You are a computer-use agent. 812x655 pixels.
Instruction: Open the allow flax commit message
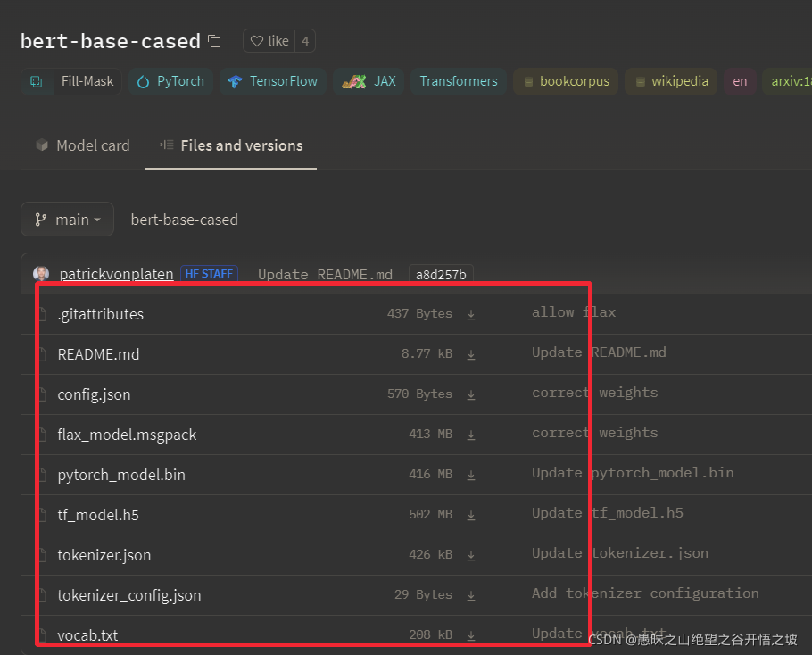coord(574,312)
